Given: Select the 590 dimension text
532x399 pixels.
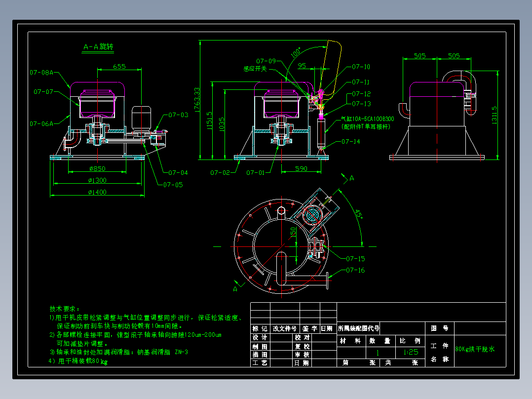Looking at the screenshot, I should coord(301,168).
